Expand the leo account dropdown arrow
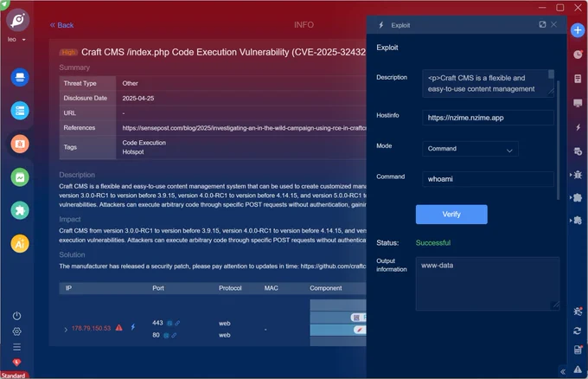Viewport: 588px width, 379px height. 24,40
